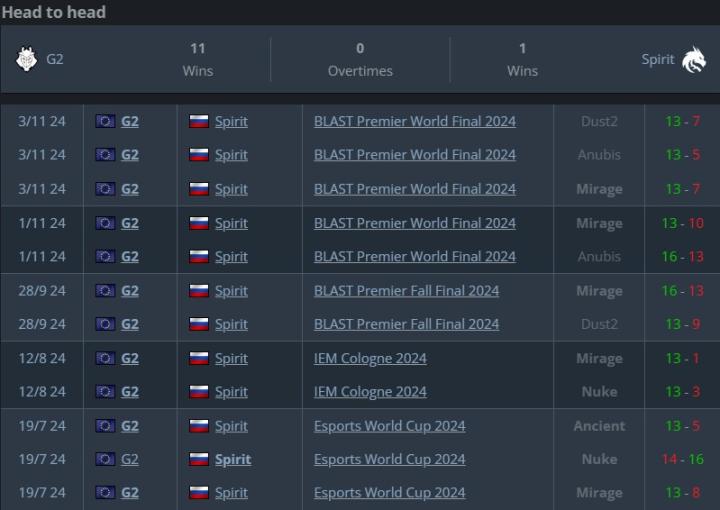Click the Spirit team name in header
Image resolution: width=720 pixels, height=510 pixels.
click(x=658, y=60)
